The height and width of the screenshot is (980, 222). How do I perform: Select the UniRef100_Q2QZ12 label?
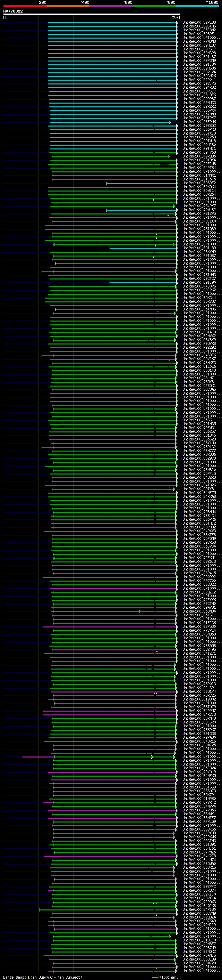(199, 592)
